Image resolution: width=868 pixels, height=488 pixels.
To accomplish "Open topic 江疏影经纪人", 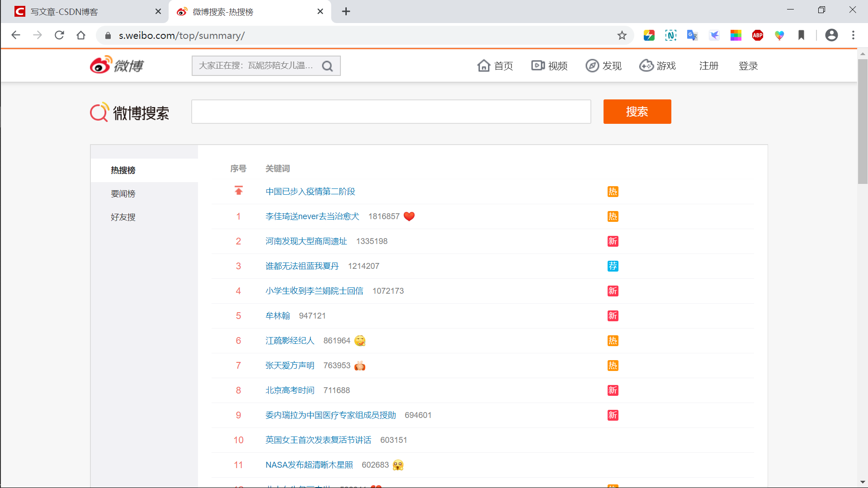I will (x=290, y=341).
